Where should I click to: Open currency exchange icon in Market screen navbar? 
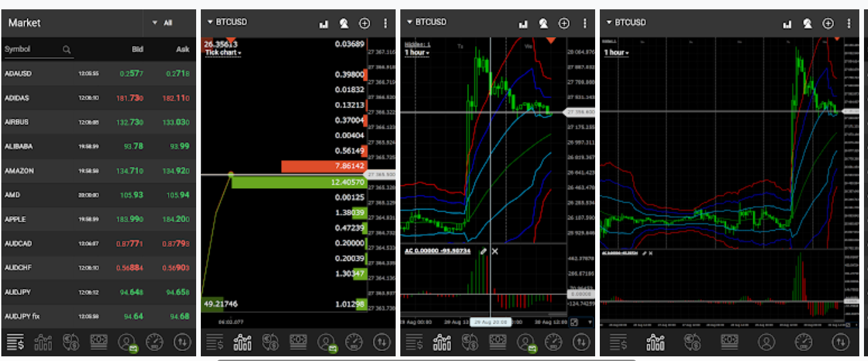[x=71, y=343]
